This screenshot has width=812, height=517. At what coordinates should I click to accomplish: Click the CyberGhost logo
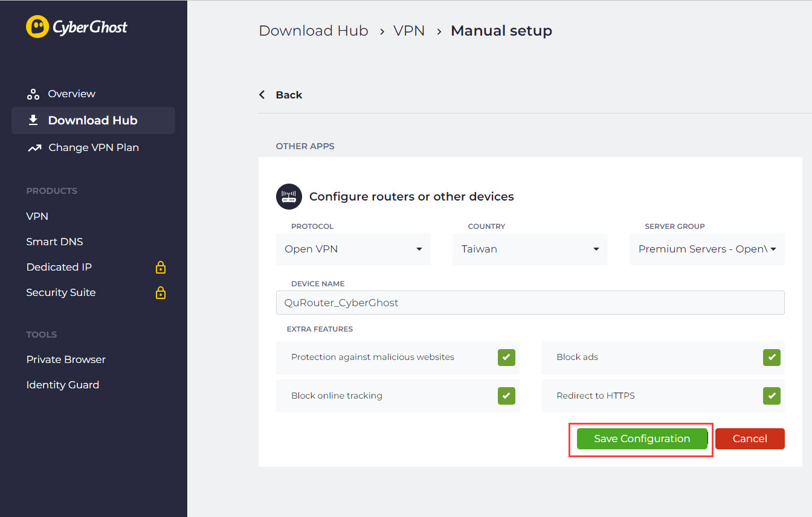coord(77,27)
